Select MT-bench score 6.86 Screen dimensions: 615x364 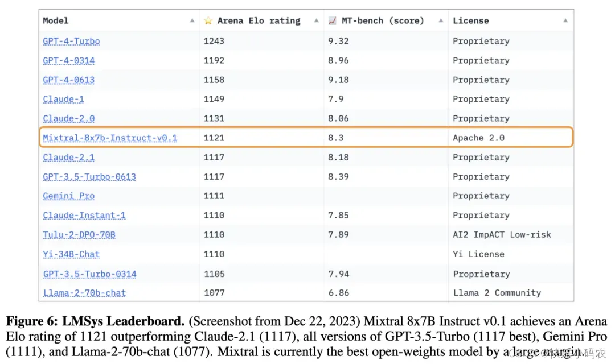pos(339,293)
